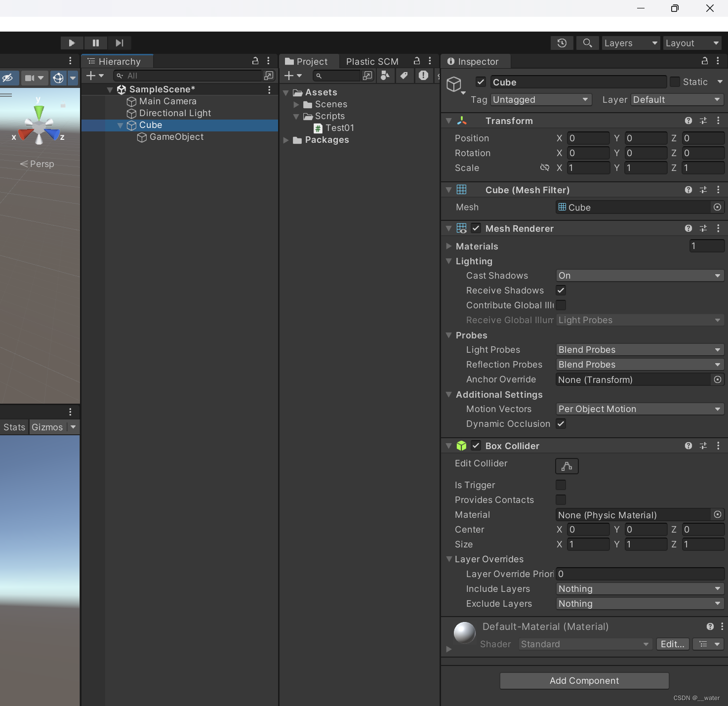Expand the Scenes folder in Project
Image resolution: width=728 pixels, height=706 pixels.
[296, 104]
